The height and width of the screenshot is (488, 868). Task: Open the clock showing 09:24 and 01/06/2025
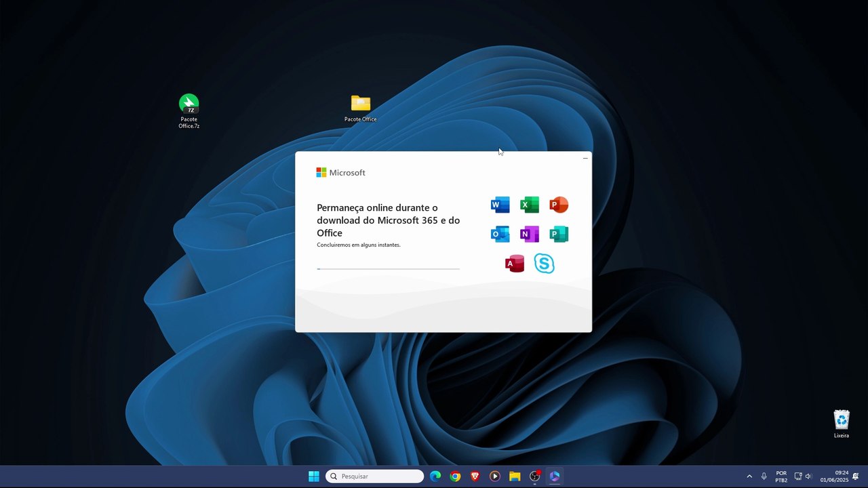point(834,476)
